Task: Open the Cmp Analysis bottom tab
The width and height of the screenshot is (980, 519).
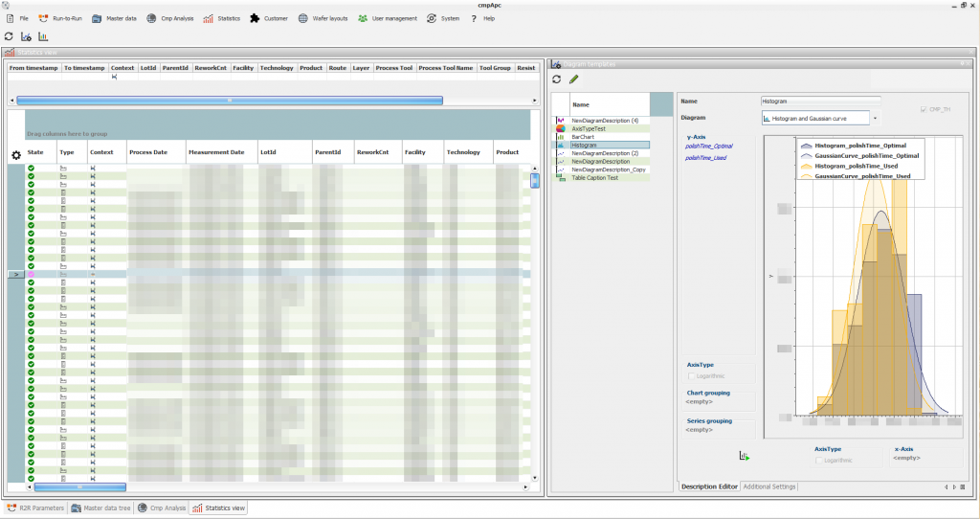Action: tap(162, 508)
